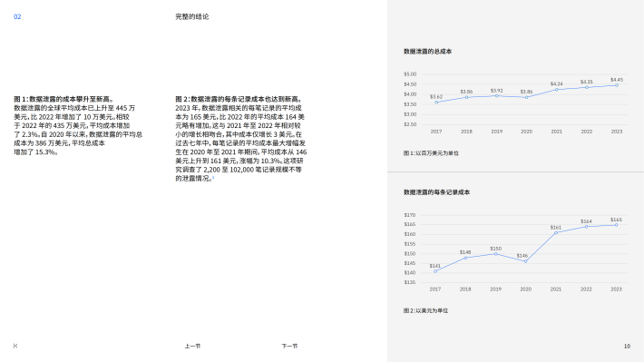The image size is (644, 362).
Task: Click the $150 data label for 2019
Action: 496,249
